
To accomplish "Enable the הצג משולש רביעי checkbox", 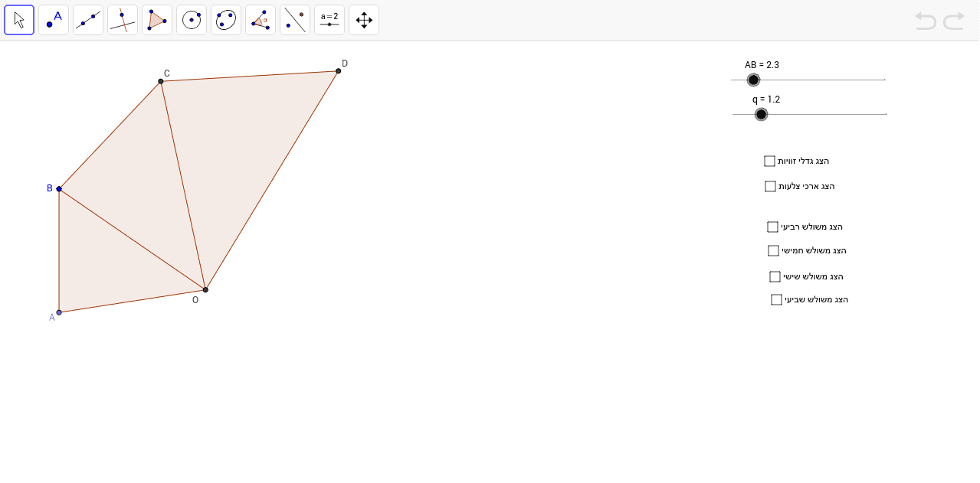I will tap(772, 227).
